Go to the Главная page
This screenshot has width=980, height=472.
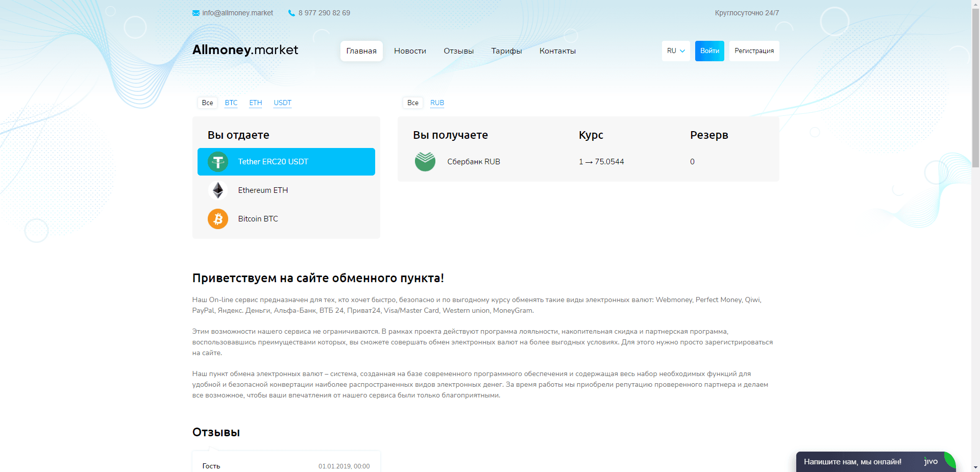point(361,51)
